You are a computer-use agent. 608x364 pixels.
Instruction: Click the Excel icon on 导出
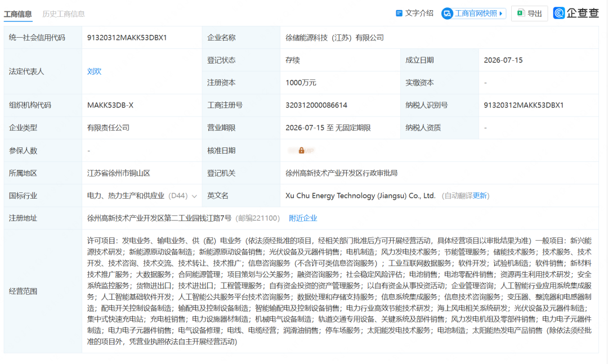tap(521, 13)
